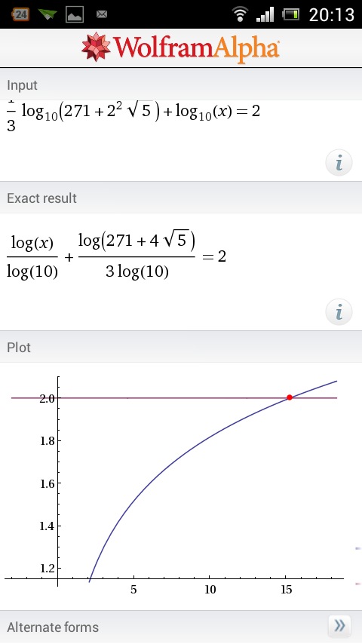
Task: Tap the picture notification icon
Action: coord(75,15)
